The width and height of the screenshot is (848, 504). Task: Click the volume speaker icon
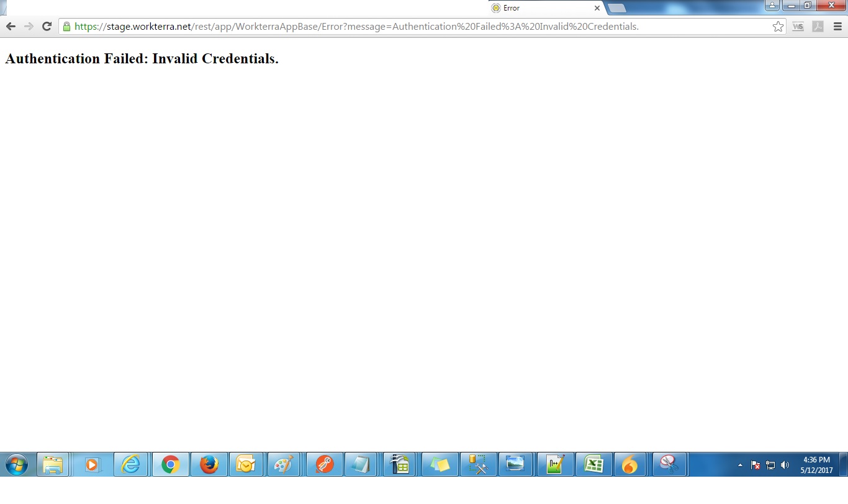pos(785,465)
